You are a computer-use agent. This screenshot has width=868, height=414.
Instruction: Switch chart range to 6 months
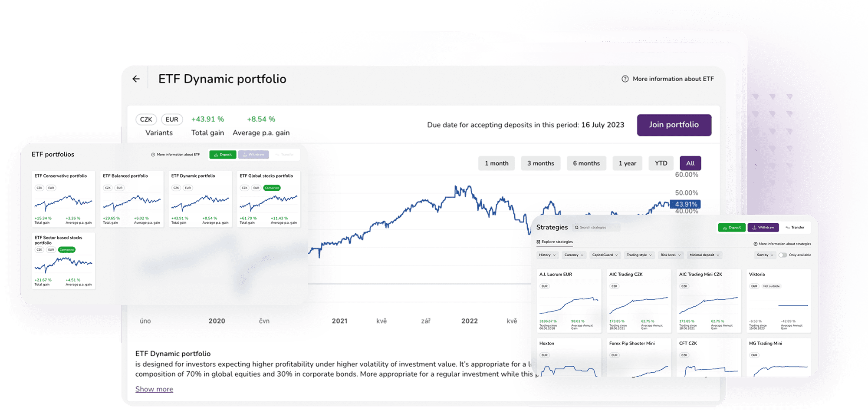586,163
